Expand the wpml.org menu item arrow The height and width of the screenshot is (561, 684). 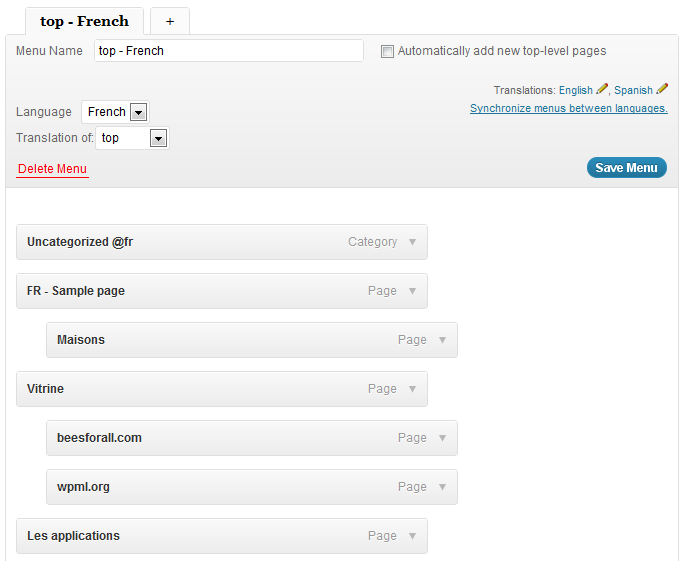click(x=442, y=487)
